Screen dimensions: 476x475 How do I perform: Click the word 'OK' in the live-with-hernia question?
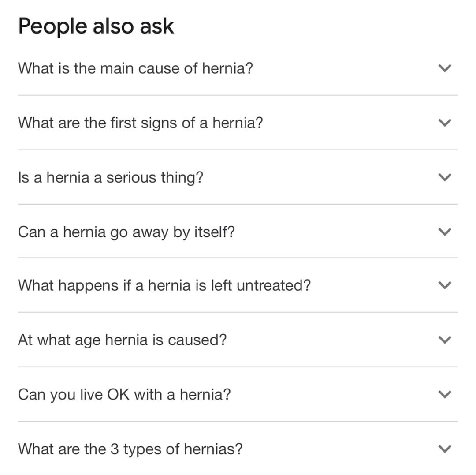(118, 394)
